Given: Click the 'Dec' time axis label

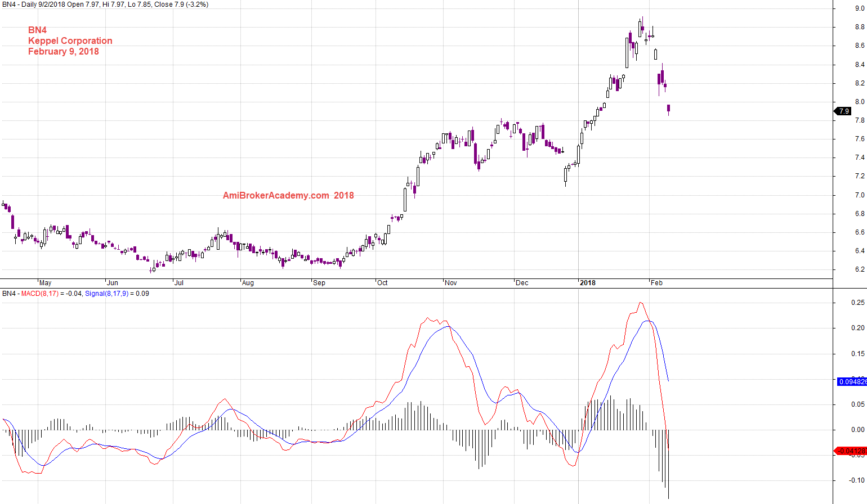Looking at the screenshot, I should 522,283.
